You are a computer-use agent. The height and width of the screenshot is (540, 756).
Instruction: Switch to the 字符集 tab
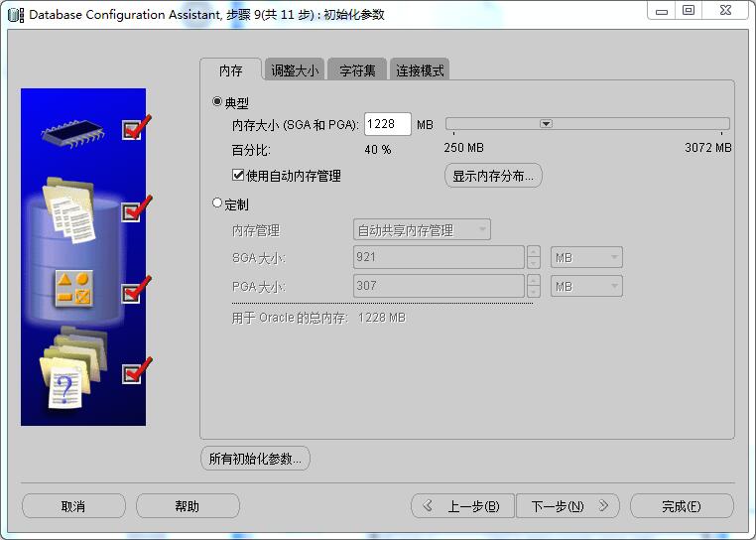pyautogui.click(x=357, y=70)
